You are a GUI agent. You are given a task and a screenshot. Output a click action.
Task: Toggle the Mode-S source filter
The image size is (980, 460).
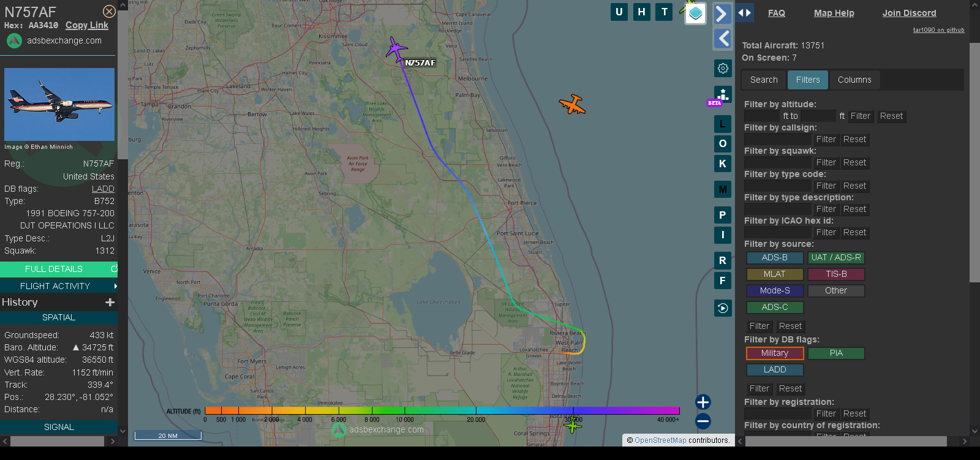click(x=775, y=291)
